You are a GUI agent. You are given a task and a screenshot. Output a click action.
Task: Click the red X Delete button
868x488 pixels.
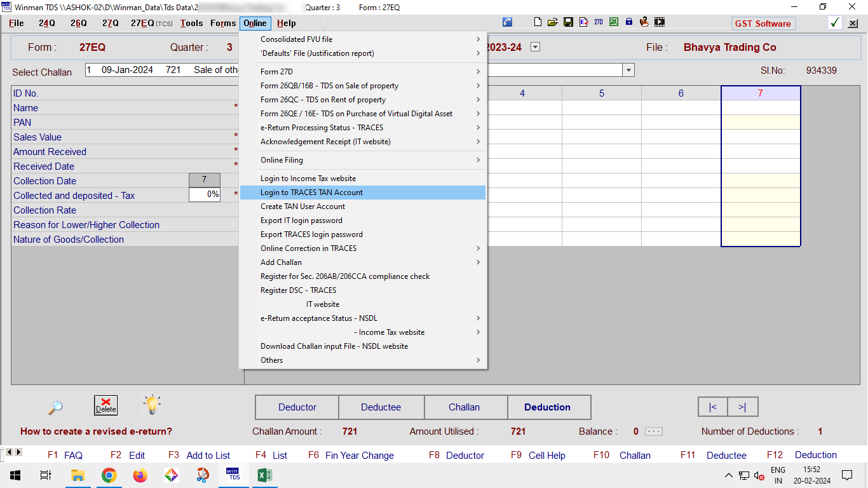point(105,405)
